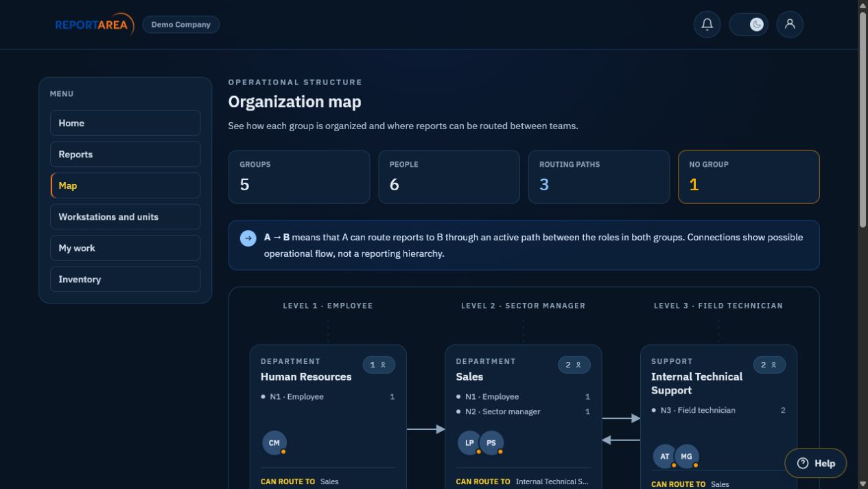This screenshot has height=489, width=868.
Task: Click the LP avatar in Sales
Action: pos(469,443)
